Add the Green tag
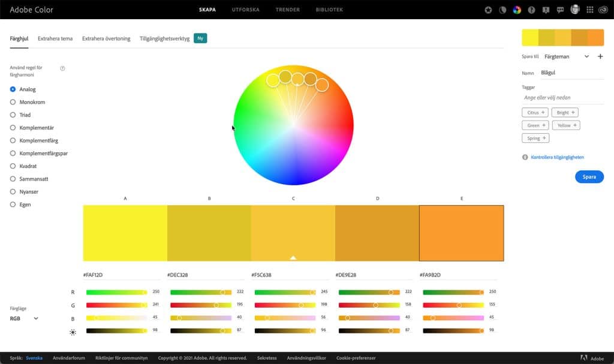 [535, 125]
